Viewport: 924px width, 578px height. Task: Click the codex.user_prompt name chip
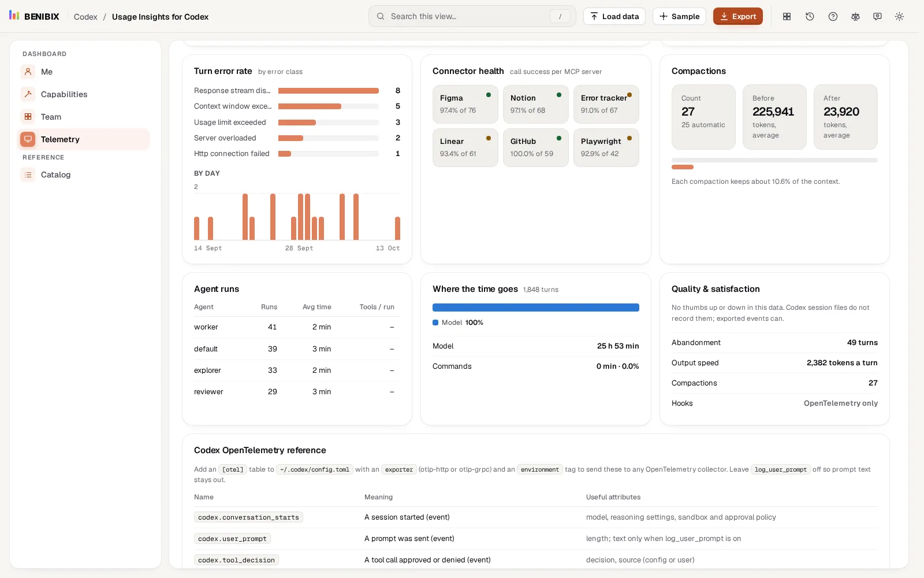[x=232, y=539]
